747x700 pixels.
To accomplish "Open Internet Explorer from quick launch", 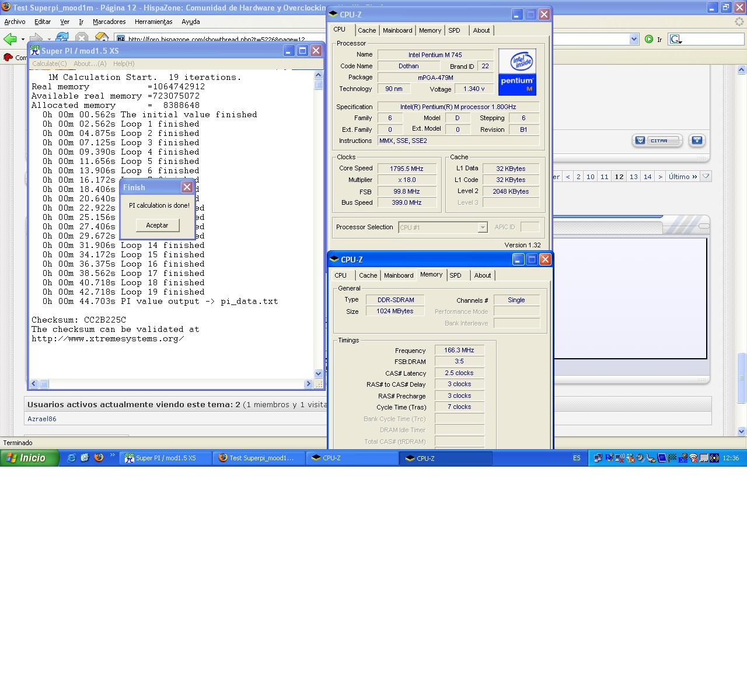I will pyautogui.click(x=72, y=458).
